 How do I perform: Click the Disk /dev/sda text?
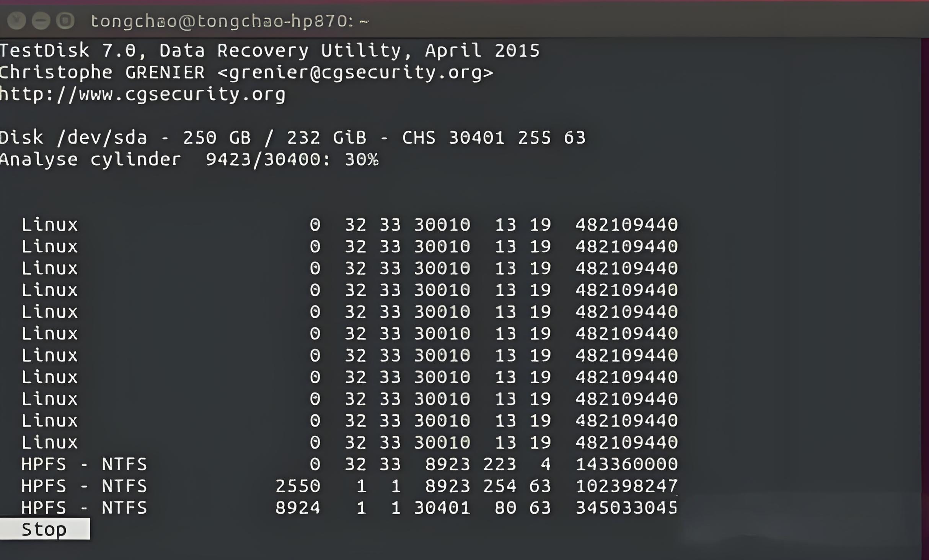[x=73, y=138]
